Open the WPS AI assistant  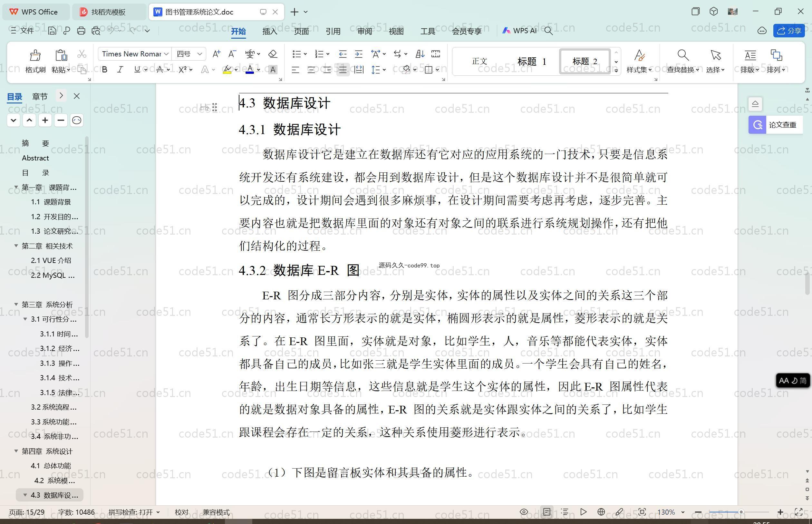pos(519,31)
